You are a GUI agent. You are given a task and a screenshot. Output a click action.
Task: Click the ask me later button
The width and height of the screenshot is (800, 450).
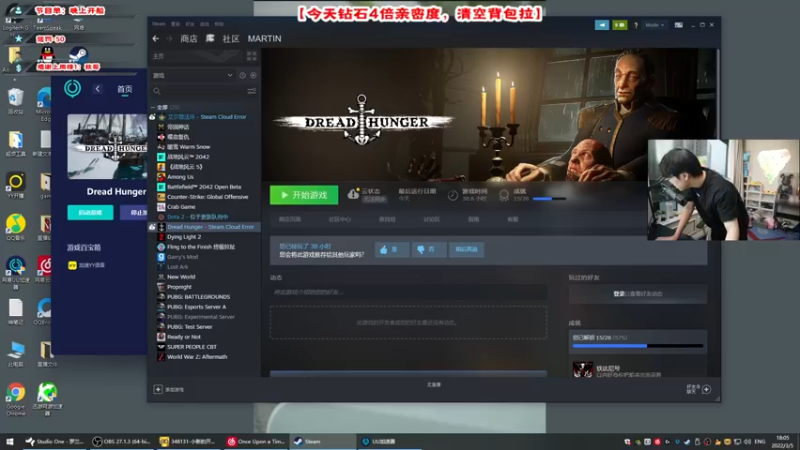coord(466,249)
